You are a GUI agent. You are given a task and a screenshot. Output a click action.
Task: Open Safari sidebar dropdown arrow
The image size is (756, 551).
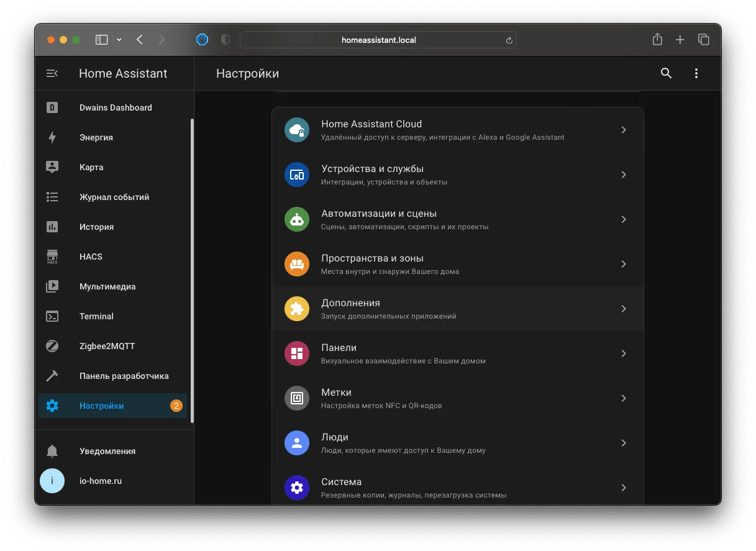coord(119,40)
